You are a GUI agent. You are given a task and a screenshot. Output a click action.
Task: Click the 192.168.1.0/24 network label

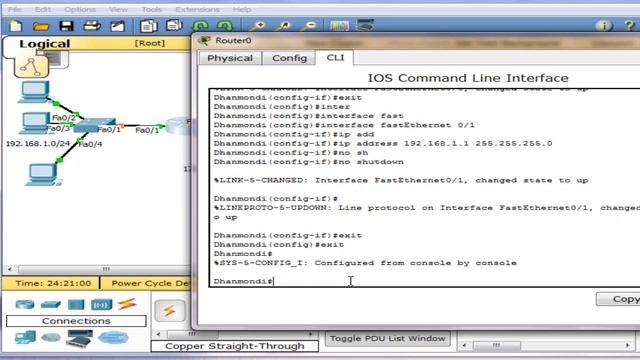pos(38,144)
